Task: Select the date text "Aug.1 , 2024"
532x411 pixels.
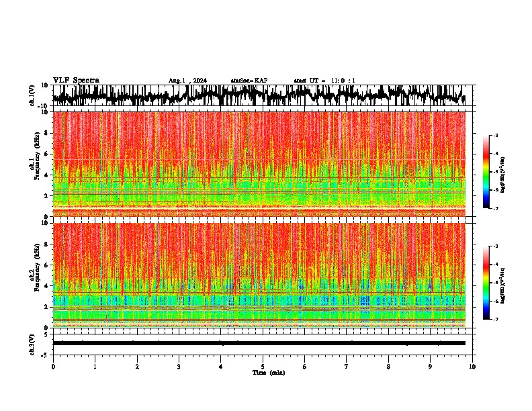Action: [187, 81]
